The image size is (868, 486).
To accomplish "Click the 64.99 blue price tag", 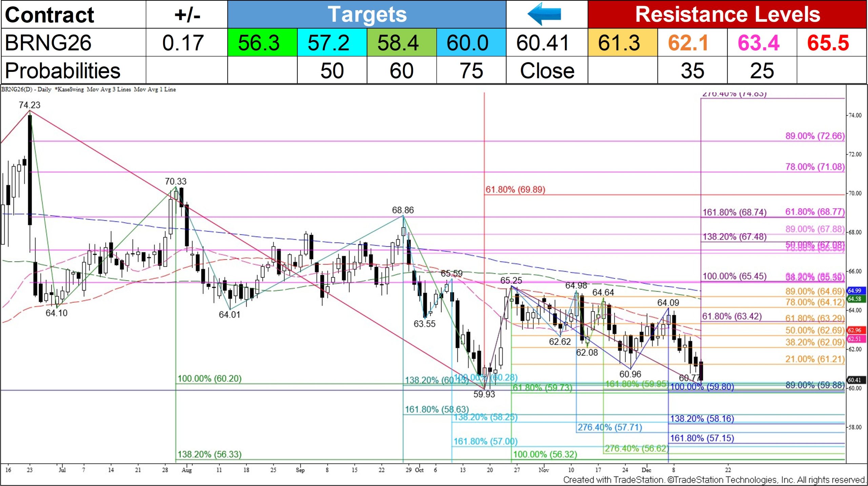I will pos(856,291).
